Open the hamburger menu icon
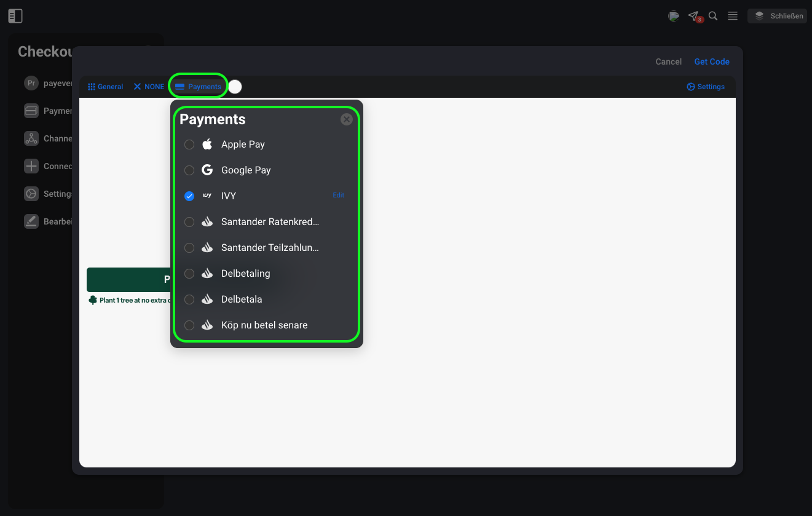The height and width of the screenshot is (516, 812). 733,16
